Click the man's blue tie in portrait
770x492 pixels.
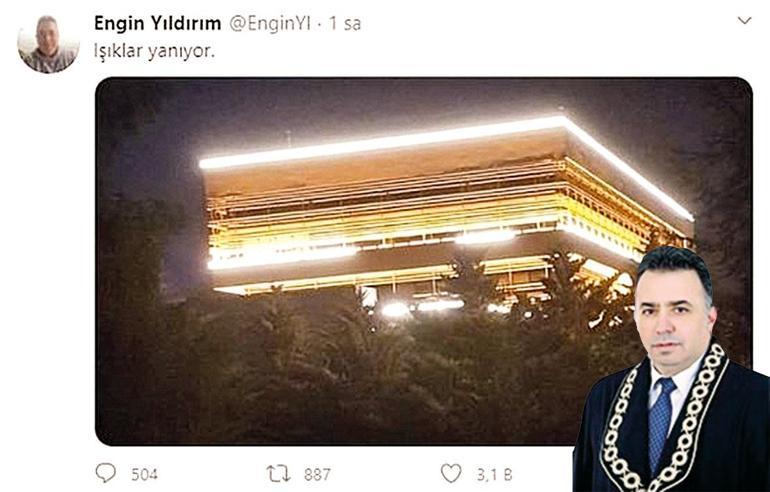660,423
